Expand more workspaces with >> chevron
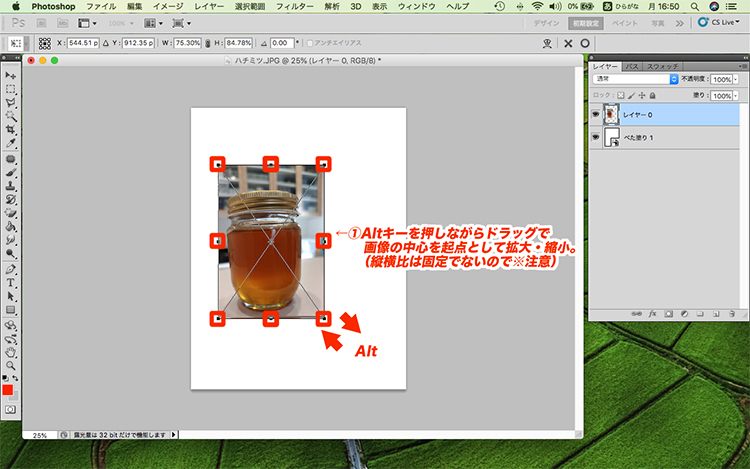Viewport: 750px width, 469px height. point(679,23)
